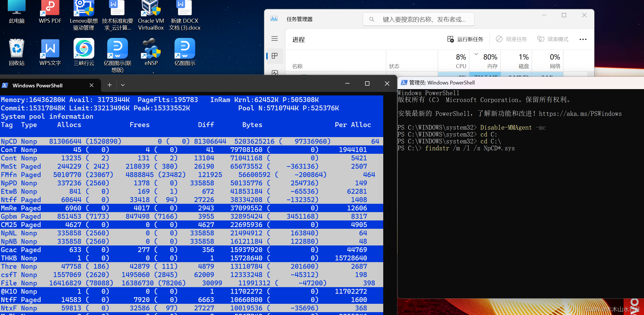644x315 pixels.
Task: Select the Processes page icon in sidebar
Action: [275, 56]
